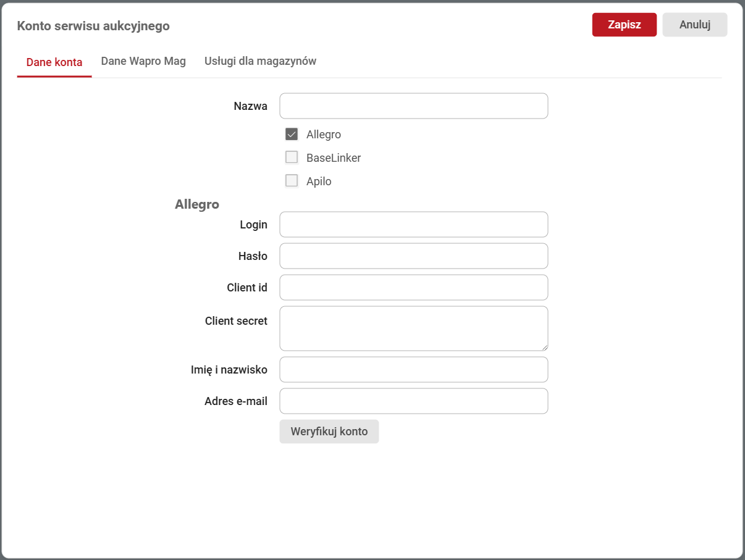Uncheck the Allegro checkbox
This screenshot has height=560, width=745.
[292, 135]
